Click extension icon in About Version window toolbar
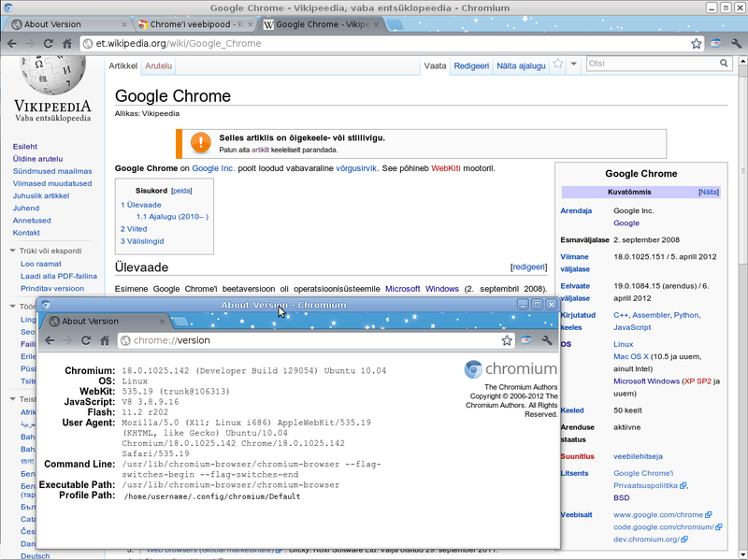Image resolution: width=748 pixels, height=560 pixels. [526, 340]
